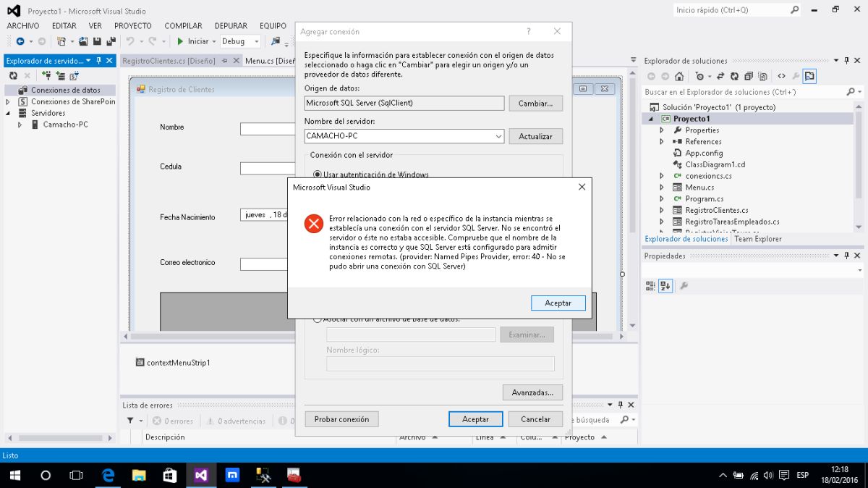Open the PROYECTO menu

pos(133,26)
